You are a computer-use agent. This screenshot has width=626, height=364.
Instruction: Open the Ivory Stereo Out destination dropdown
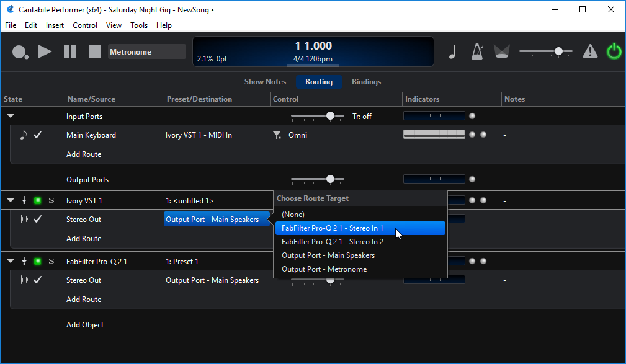217,219
